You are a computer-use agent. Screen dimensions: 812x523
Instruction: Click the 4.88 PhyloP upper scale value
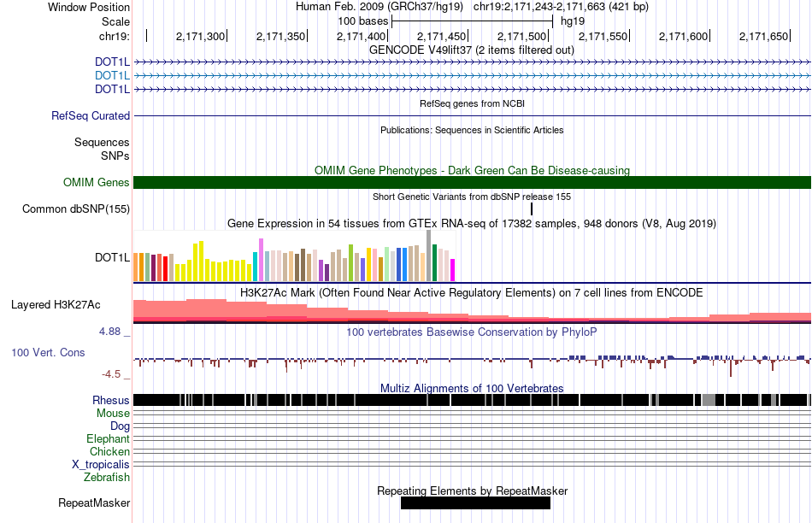tap(109, 332)
